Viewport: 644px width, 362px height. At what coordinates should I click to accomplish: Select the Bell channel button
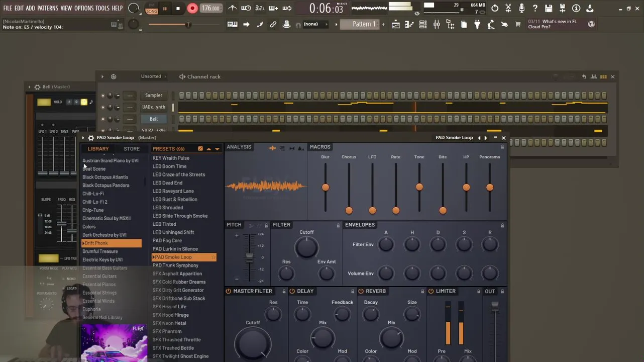(x=154, y=119)
